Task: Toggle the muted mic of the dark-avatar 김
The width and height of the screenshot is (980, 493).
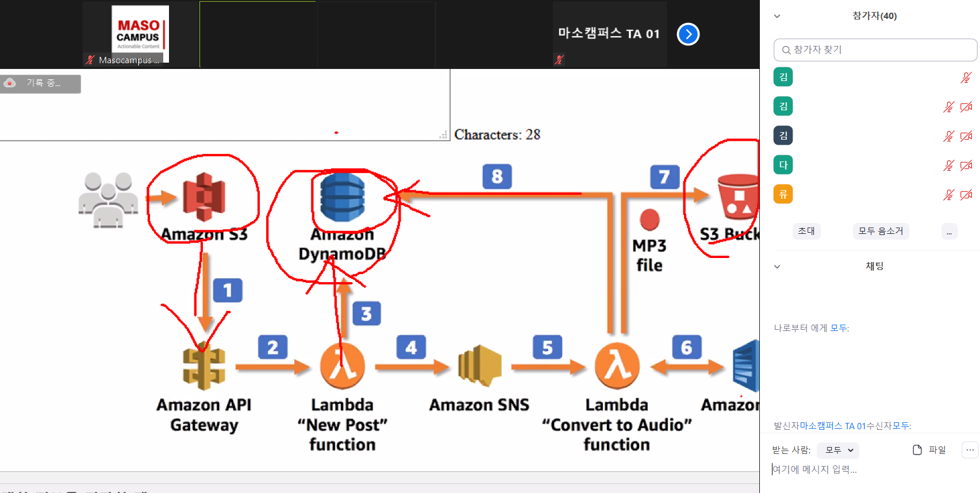Action: pyautogui.click(x=948, y=136)
